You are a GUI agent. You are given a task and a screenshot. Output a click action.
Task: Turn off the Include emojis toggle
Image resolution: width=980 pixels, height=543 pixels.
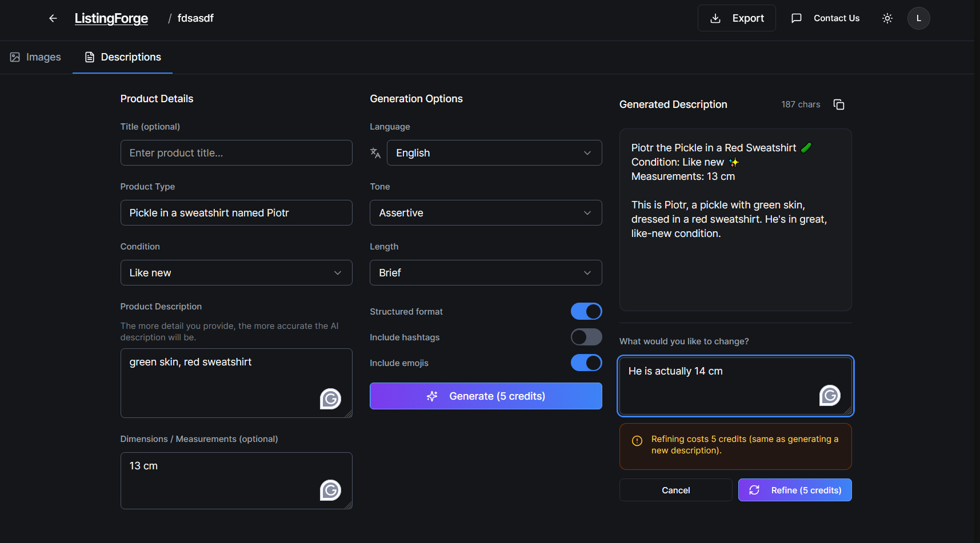pos(586,363)
